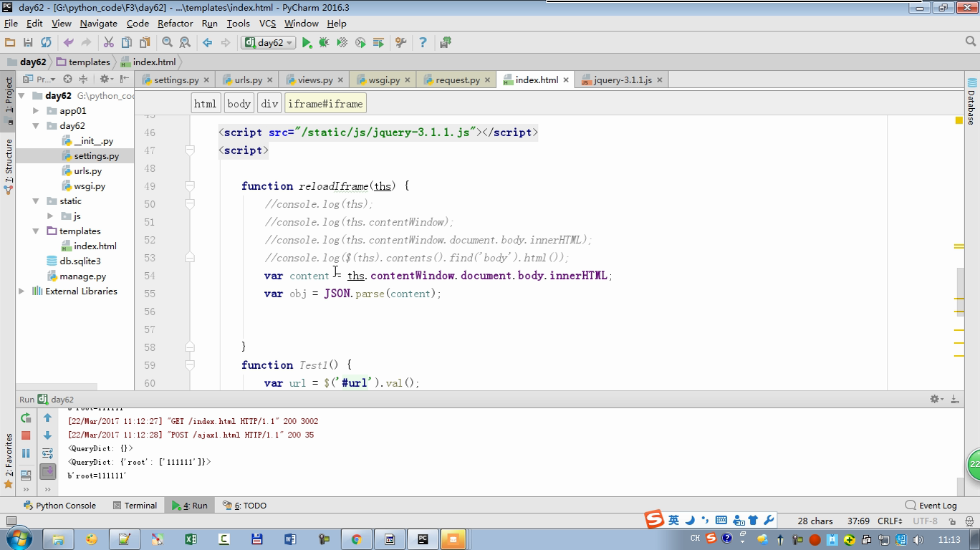Screen dimensions: 980x550
Task: Run day62 with the green play icon
Action: [307, 43]
